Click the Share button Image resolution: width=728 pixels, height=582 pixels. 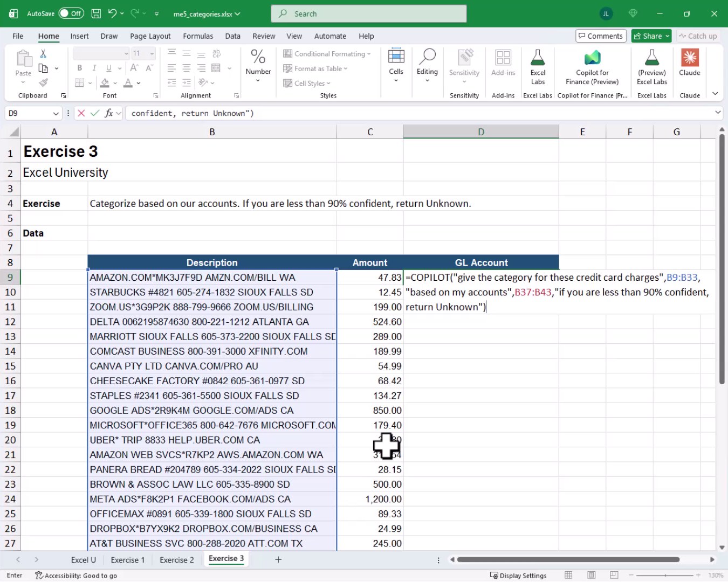click(651, 36)
